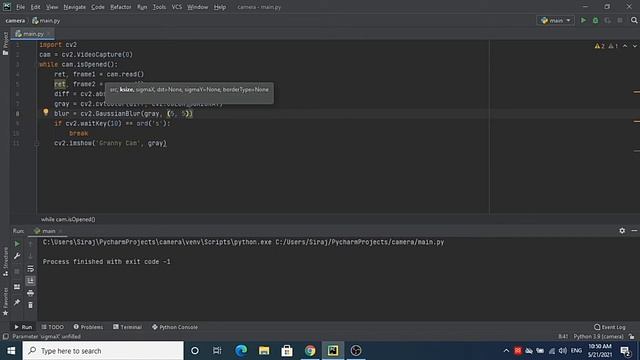Open the Windows Start menu
This screenshot has height=360, width=640.
point(11,351)
